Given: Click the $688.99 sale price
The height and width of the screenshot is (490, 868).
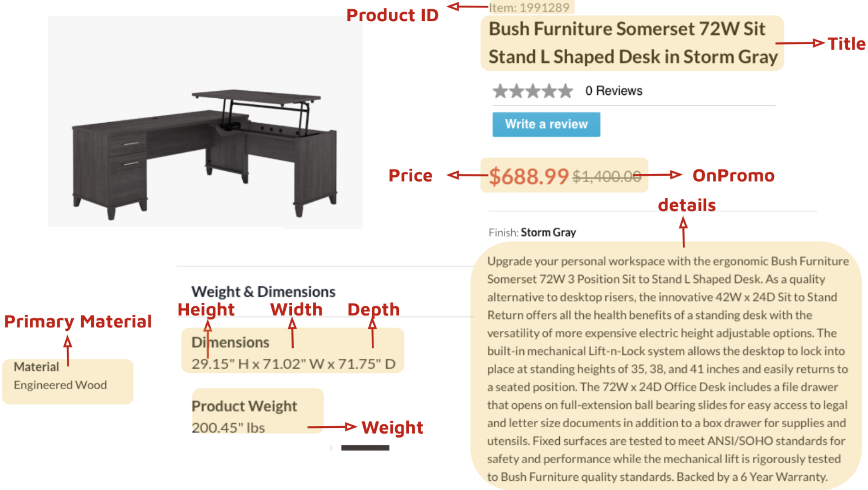Looking at the screenshot, I should tap(529, 176).
